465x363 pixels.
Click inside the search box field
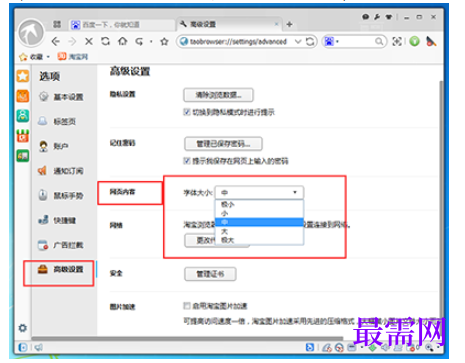[356, 41]
